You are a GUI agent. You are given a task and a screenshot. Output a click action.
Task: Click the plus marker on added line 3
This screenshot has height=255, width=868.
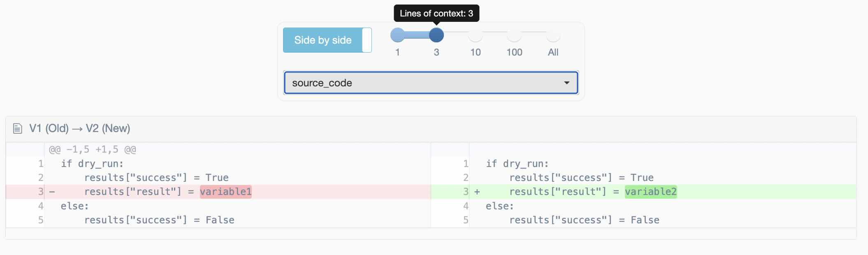click(x=477, y=192)
